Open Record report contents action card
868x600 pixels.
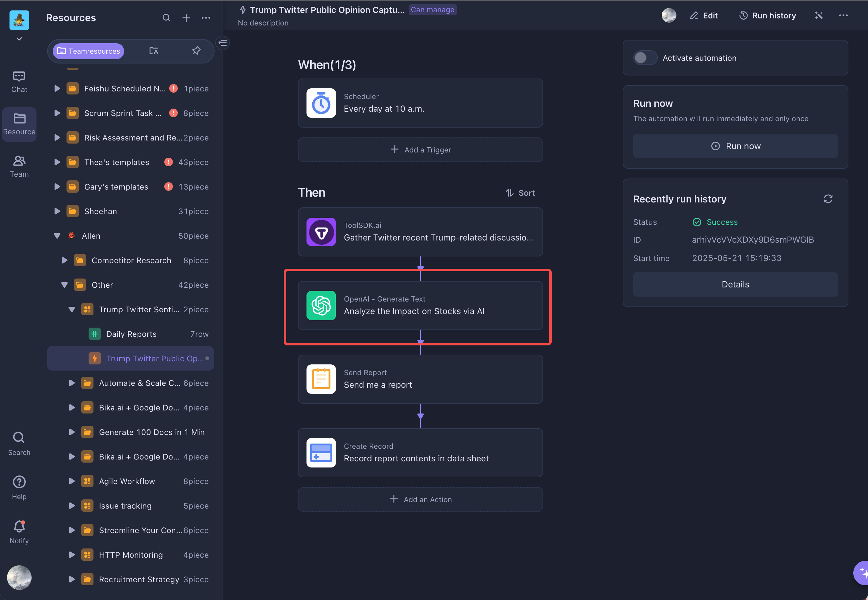click(420, 453)
